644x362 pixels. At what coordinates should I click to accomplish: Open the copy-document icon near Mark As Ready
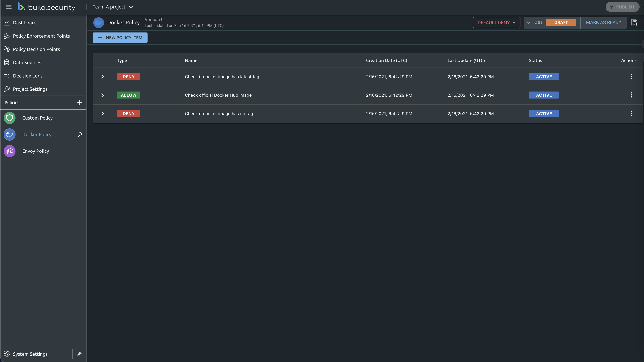[634, 23]
